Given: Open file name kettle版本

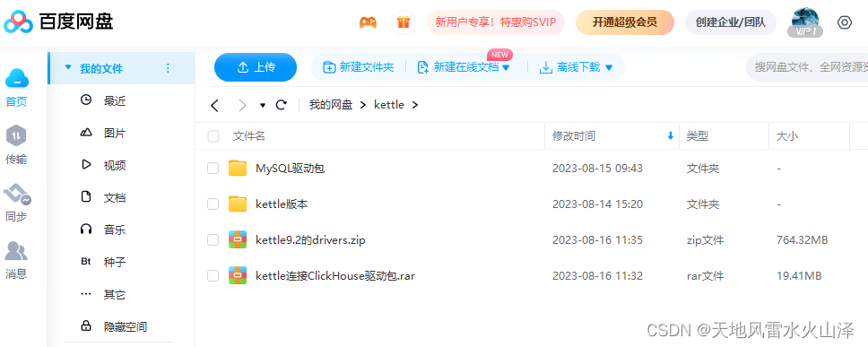Looking at the screenshot, I should [282, 204].
